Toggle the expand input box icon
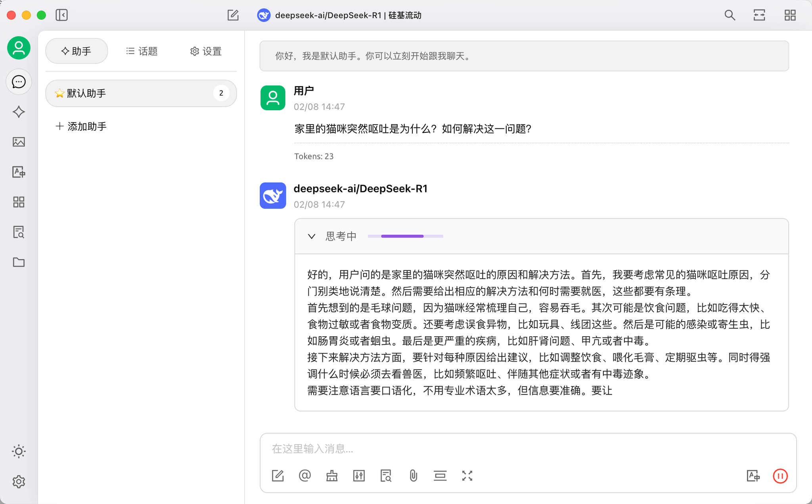812x504 pixels. click(x=467, y=476)
